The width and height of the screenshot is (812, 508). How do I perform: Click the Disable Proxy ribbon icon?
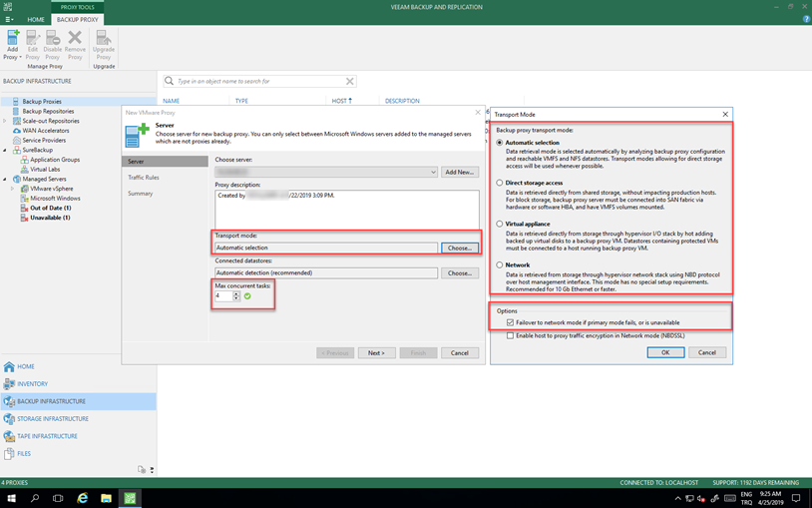tap(52, 45)
